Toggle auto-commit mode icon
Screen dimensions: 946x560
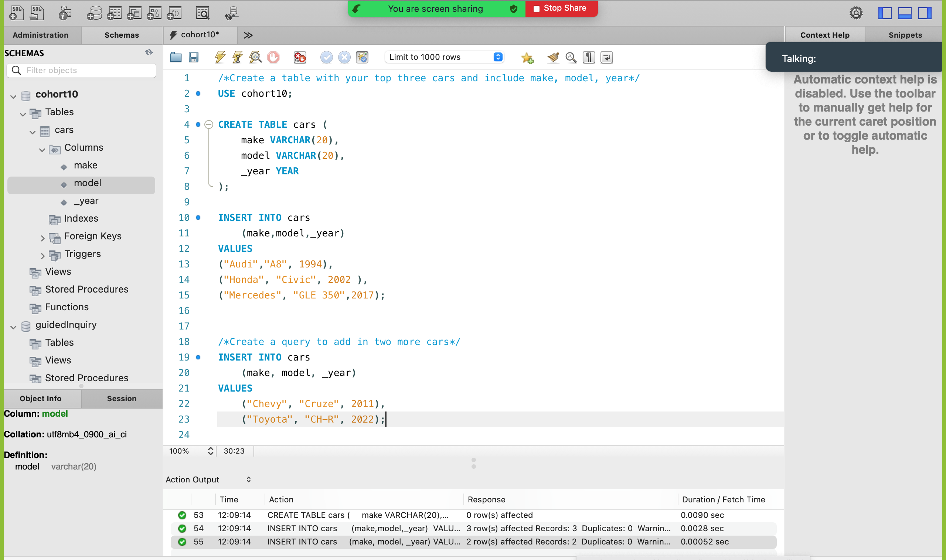click(362, 57)
